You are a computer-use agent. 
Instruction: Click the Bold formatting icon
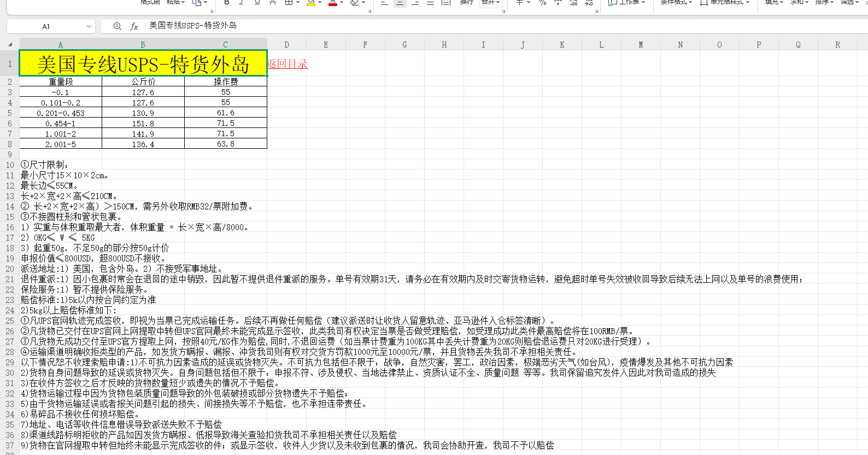coord(227,3)
